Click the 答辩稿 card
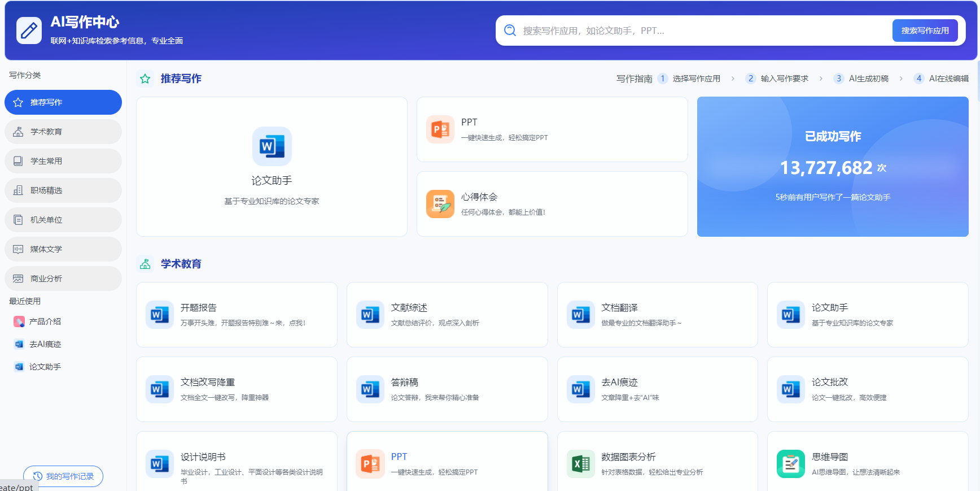 pyautogui.click(x=447, y=389)
